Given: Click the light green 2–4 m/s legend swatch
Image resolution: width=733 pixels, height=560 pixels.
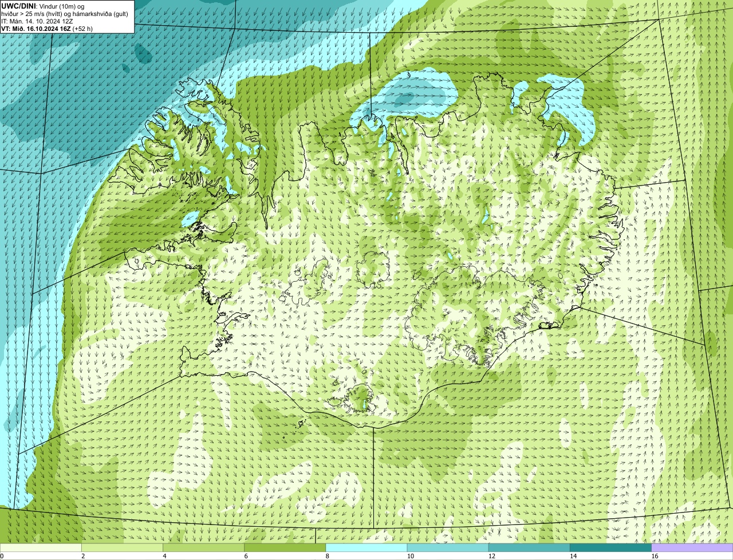Looking at the screenshot, I should click(123, 547).
